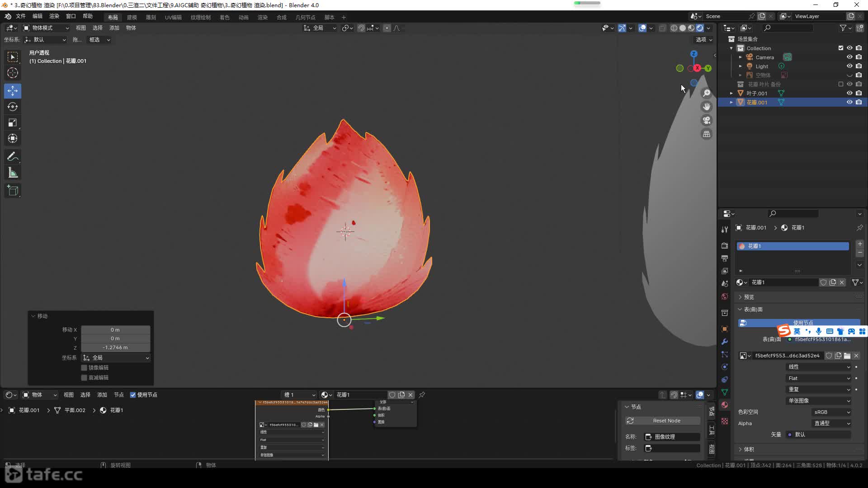868x488 pixels.
Task: Open the 选项 options dropdown
Action: point(703,40)
